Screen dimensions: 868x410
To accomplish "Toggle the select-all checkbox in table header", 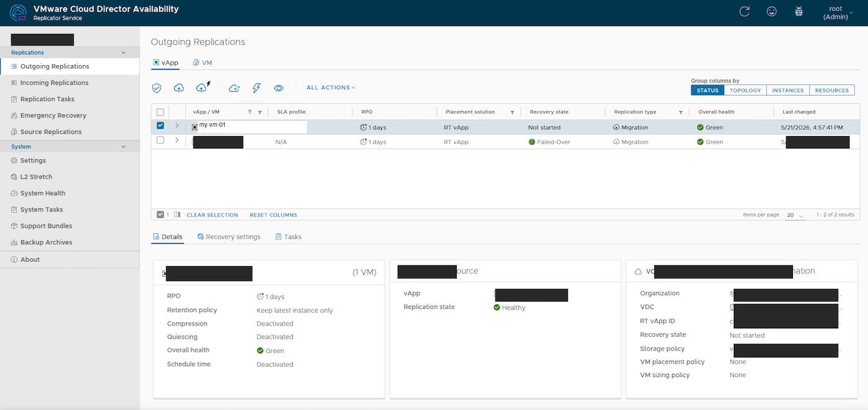I will 161,112.
